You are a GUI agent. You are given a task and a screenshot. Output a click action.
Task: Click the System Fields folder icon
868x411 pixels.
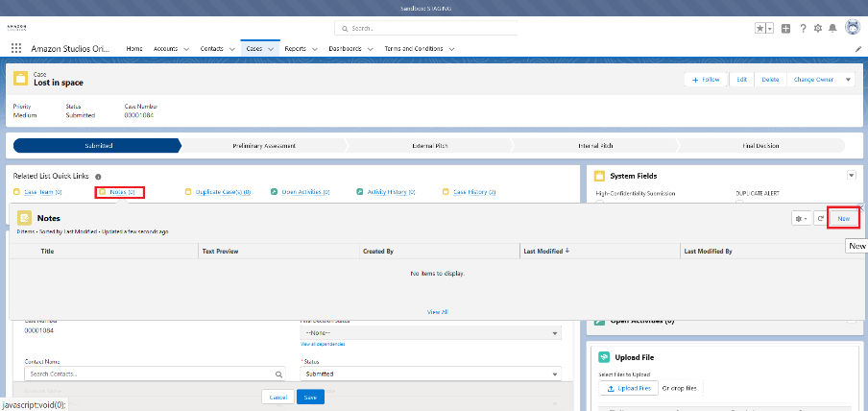[x=599, y=176]
